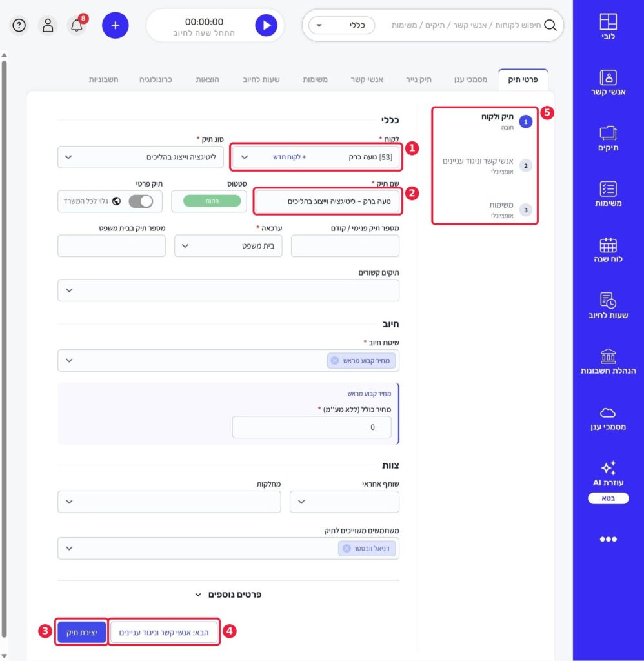The image size is (644, 661).
Task: Open the לוח שנה calendar icon
Action: pyautogui.click(x=608, y=245)
